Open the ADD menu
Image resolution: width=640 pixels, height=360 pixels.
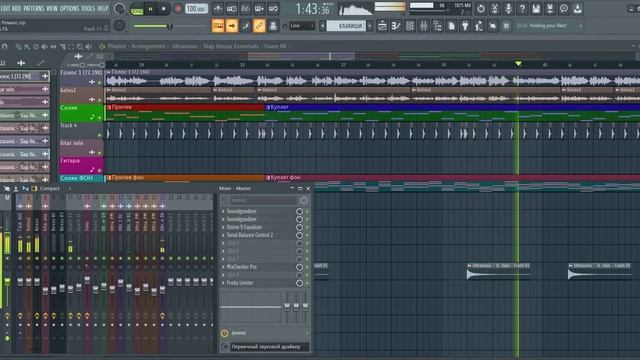[x=16, y=8]
